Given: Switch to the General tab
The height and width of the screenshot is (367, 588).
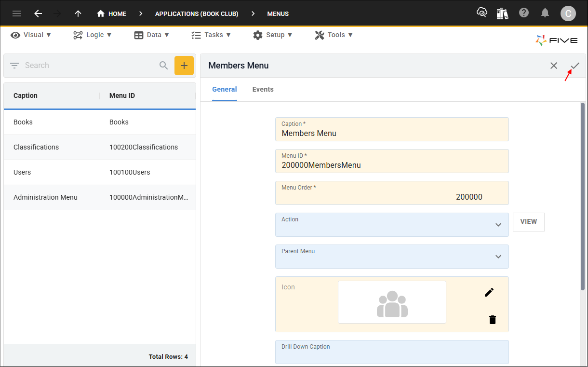Looking at the screenshot, I should click(225, 89).
